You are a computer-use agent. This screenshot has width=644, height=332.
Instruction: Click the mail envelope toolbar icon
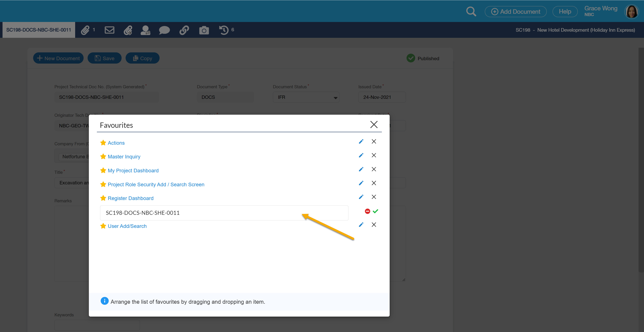pyautogui.click(x=109, y=30)
